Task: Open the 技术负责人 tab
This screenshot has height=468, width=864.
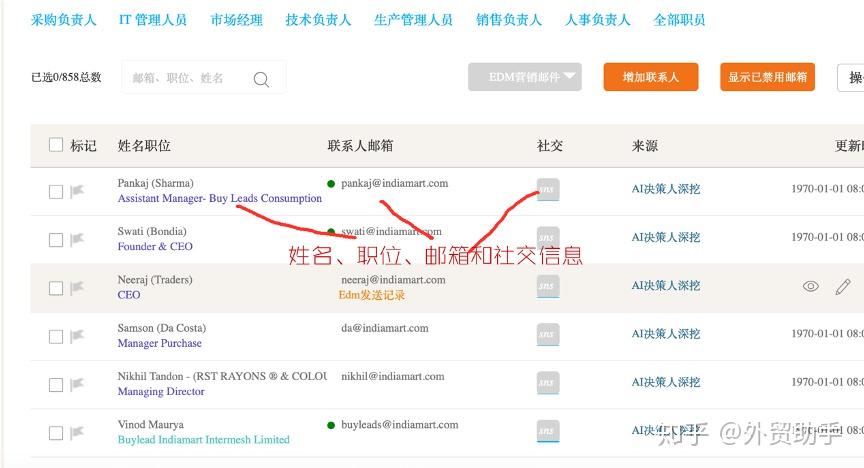Action: click(318, 20)
